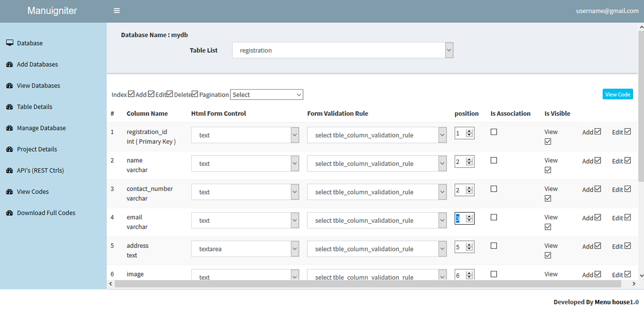Click the username@gmail.com account link
The width and height of the screenshot is (644, 310).
607,11
